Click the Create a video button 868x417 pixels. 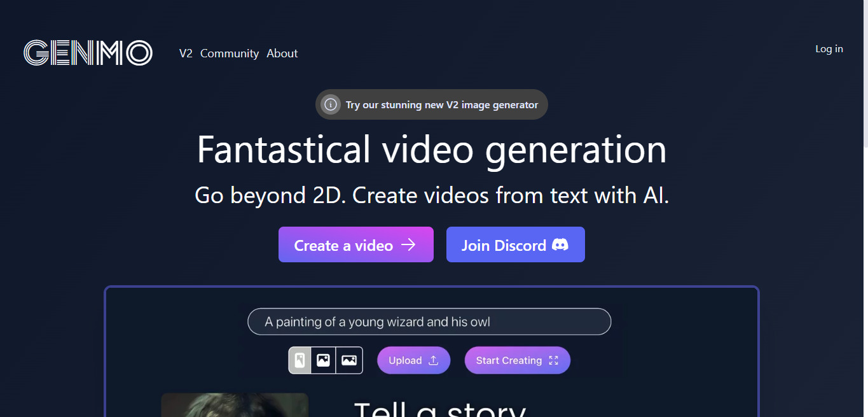click(356, 244)
